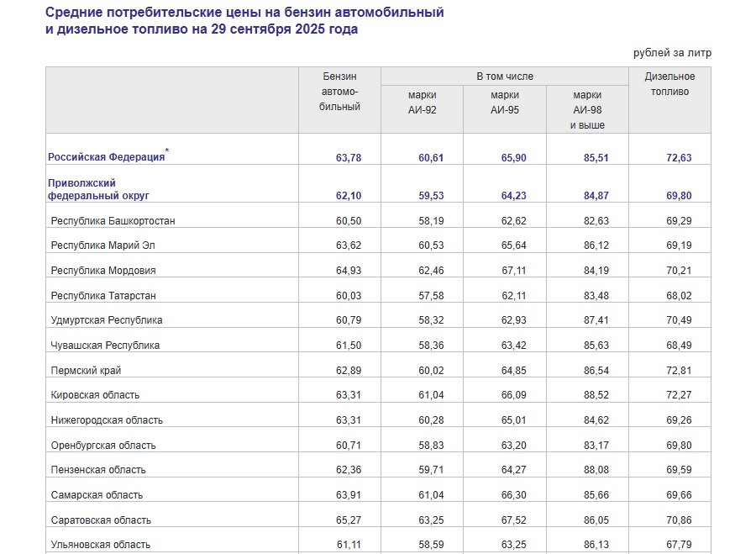756x554 pixels.
Task: Select the 'марки АИ-92' column header
Action: [422, 103]
